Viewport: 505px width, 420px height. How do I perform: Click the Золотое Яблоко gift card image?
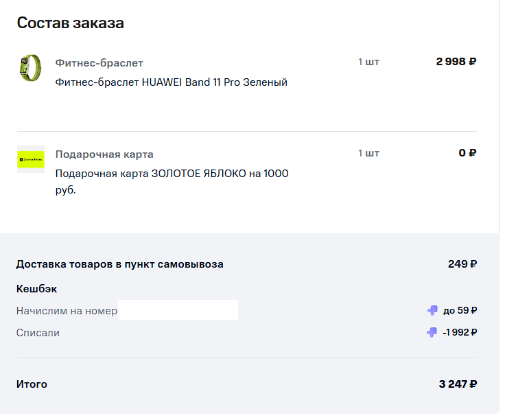31,159
